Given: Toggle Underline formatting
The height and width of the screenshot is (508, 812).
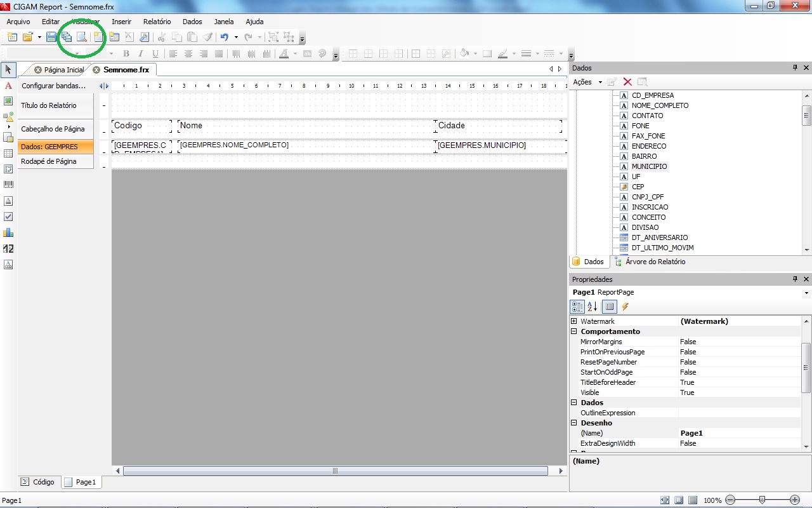Looking at the screenshot, I should (x=155, y=54).
